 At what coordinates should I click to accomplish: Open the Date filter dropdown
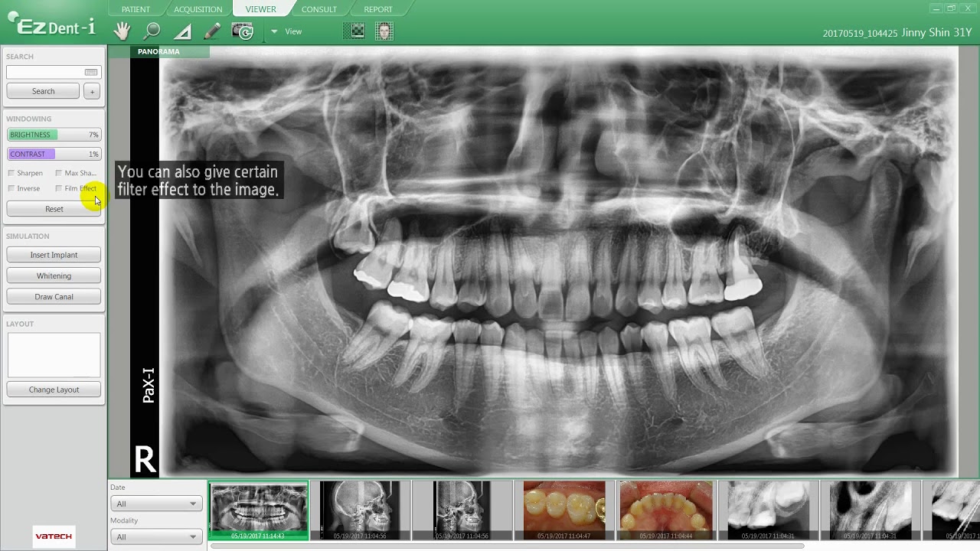tap(156, 504)
